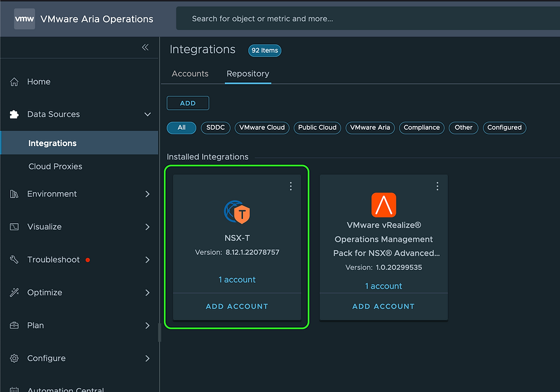Click the Plan briefcase icon
560x392 pixels.
pyautogui.click(x=15, y=325)
